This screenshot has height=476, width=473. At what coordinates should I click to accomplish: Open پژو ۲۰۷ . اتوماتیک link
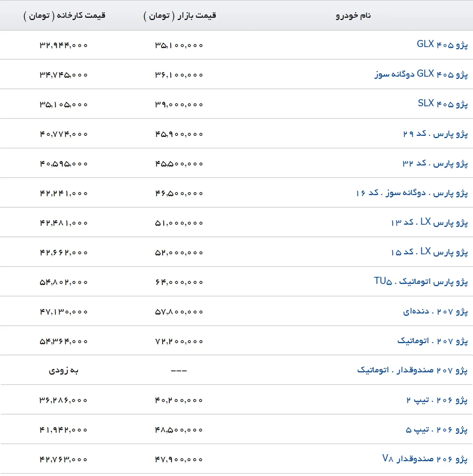tap(432, 341)
